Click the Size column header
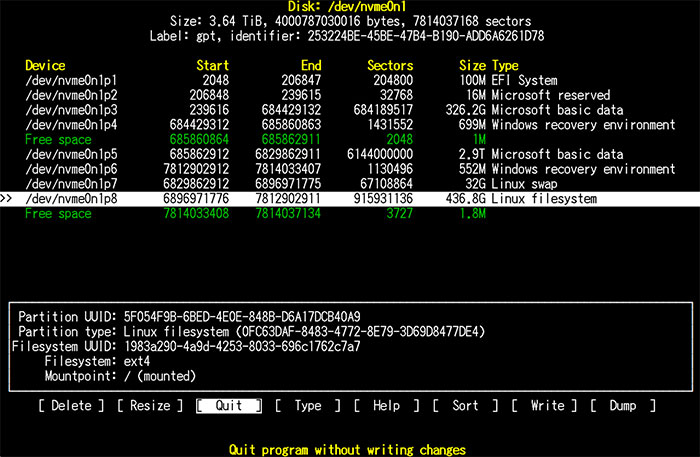The height and width of the screenshot is (457, 700). click(472, 66)
